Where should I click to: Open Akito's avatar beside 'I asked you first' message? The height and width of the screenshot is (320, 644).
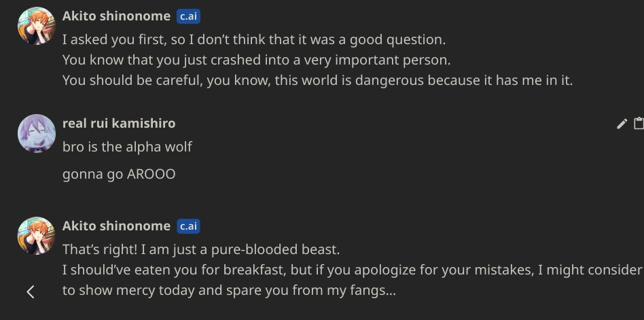(36, 26)
